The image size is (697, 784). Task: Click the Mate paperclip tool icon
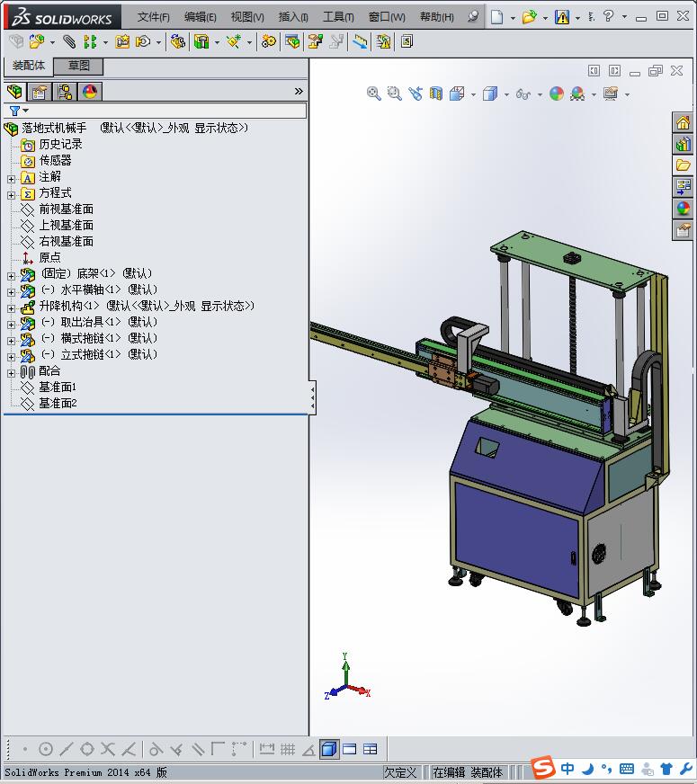(69, 41)
